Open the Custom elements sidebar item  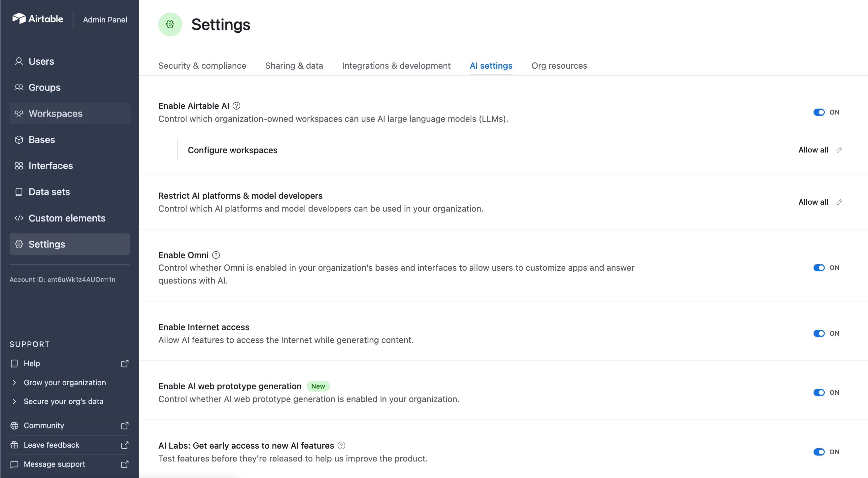(67, 218)
